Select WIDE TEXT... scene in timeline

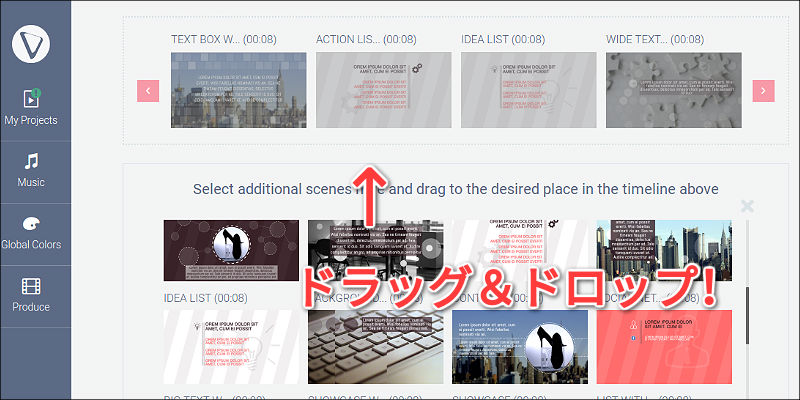(x=674, y=90)
